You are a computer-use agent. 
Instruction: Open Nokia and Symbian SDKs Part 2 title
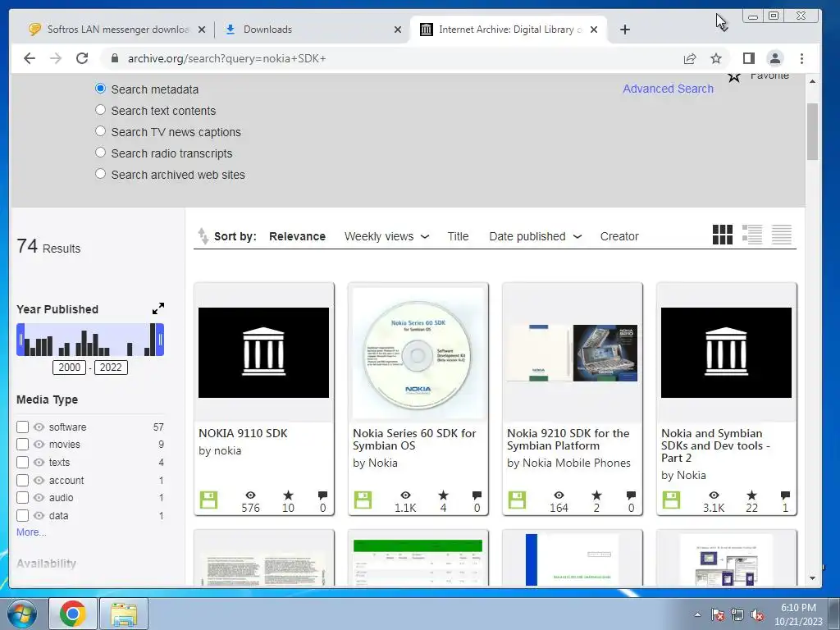click(715, 445)
